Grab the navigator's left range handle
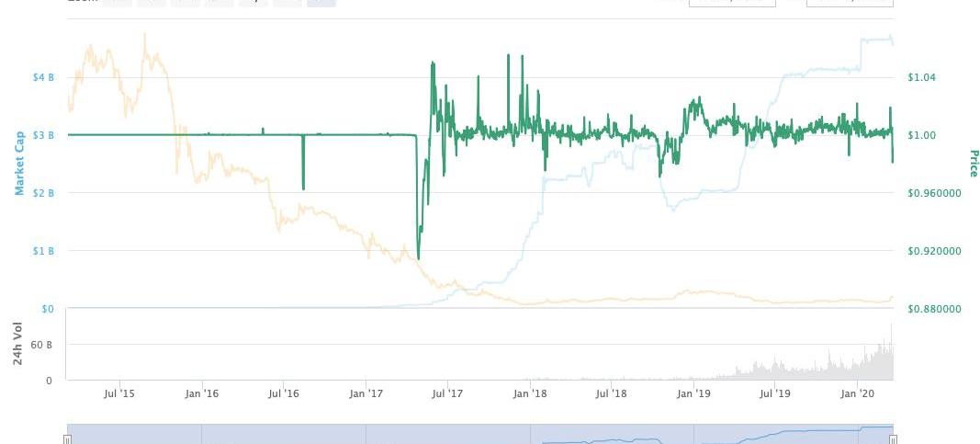Screen dimensions: 980x444 (x=67, y=439)
